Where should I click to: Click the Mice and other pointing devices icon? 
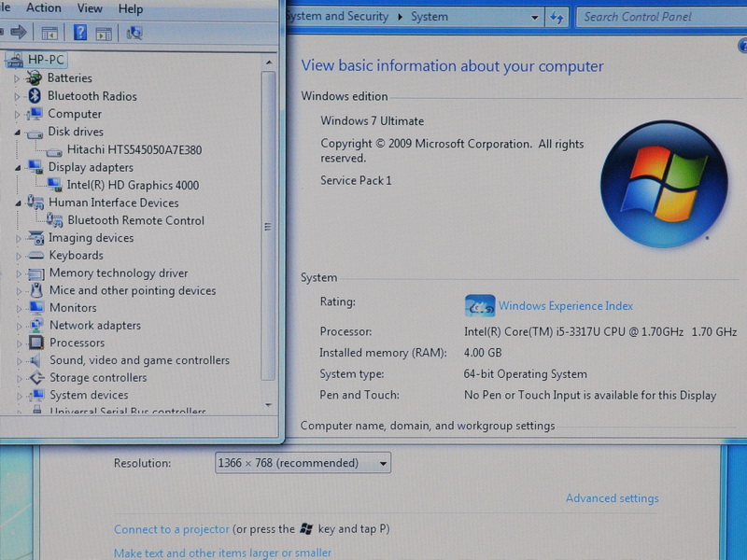tap(36, 290)
